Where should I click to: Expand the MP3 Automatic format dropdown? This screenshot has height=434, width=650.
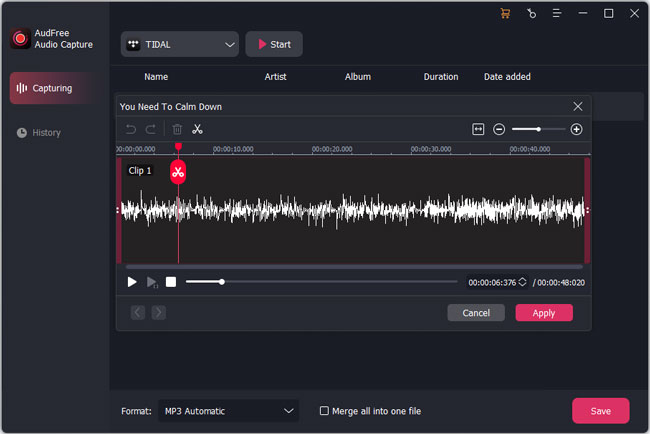pos(228,411)
